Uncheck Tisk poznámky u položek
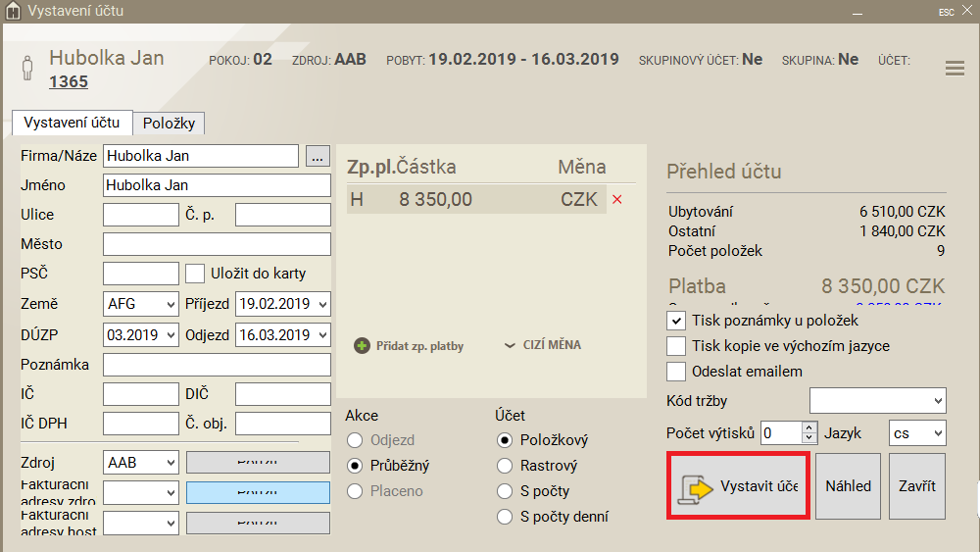 point(675,321)
